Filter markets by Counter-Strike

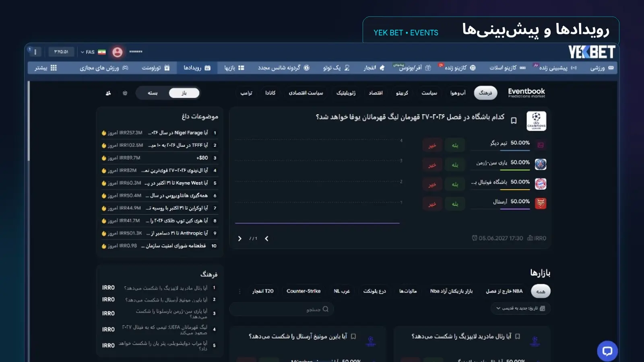[x=303, y=291]
